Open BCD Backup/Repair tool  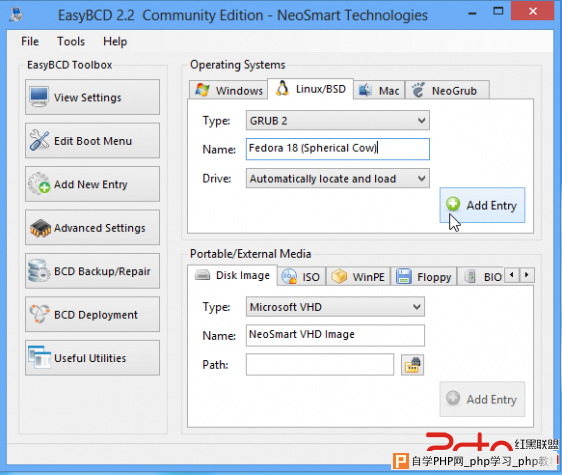pyautogui.click(x=92, y=271)
